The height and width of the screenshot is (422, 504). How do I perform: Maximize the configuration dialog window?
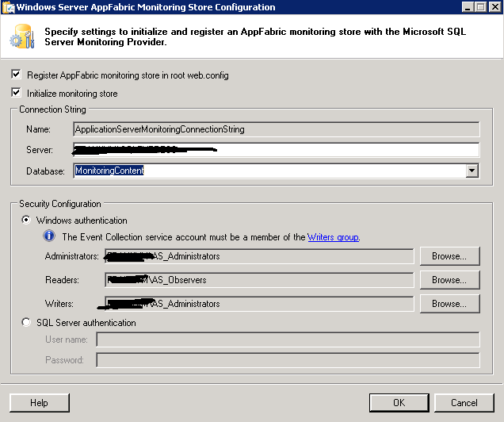coord(481,7)
